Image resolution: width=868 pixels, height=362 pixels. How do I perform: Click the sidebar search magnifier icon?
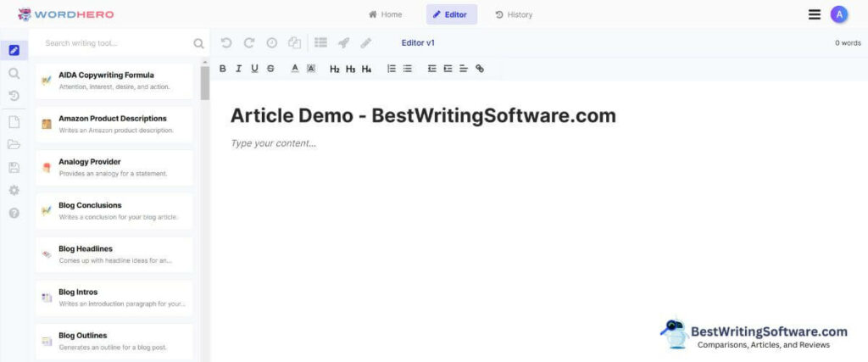click(14, 73)
